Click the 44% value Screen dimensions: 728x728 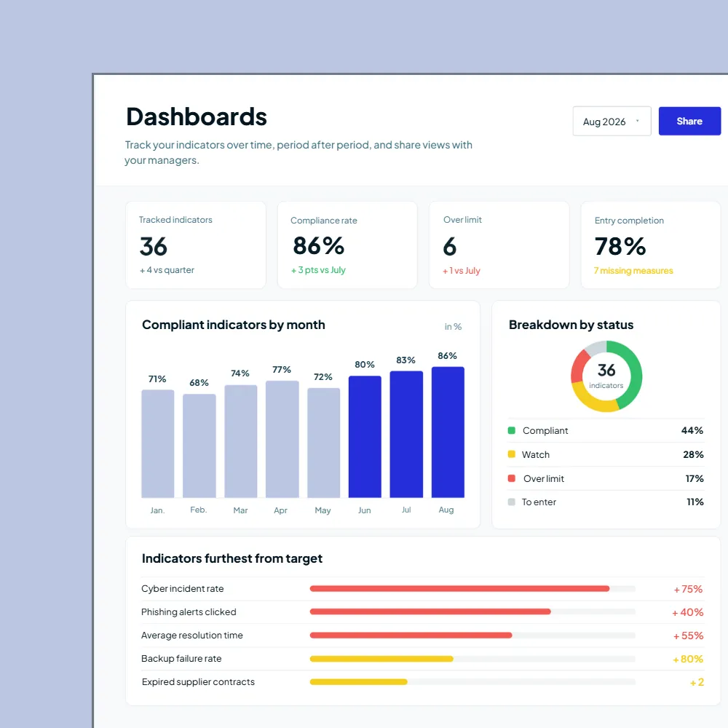coord(692,430)
